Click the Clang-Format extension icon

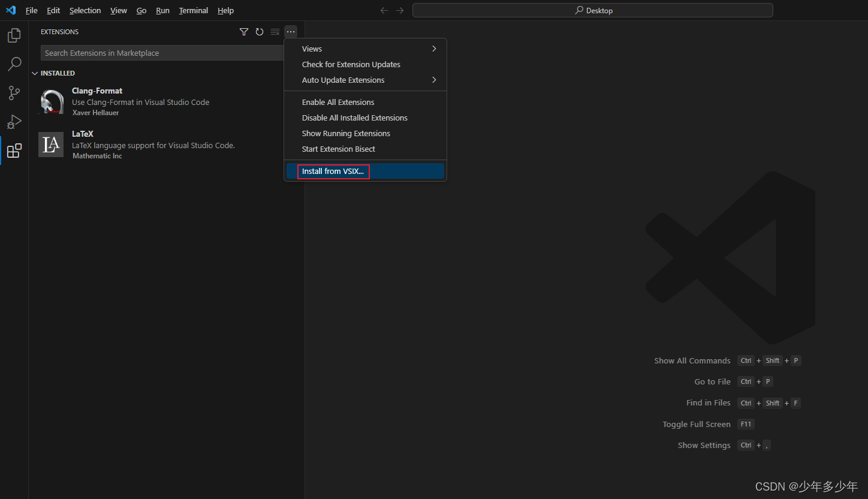[x=51, y=101]
